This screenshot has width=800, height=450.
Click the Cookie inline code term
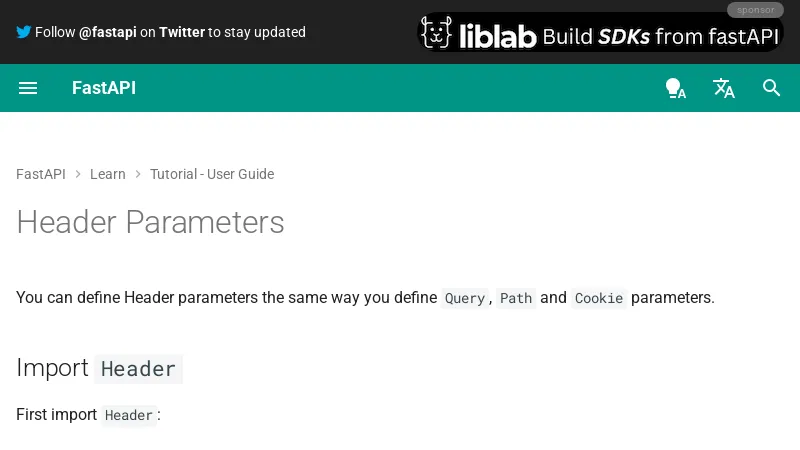[x=599, y=298]
